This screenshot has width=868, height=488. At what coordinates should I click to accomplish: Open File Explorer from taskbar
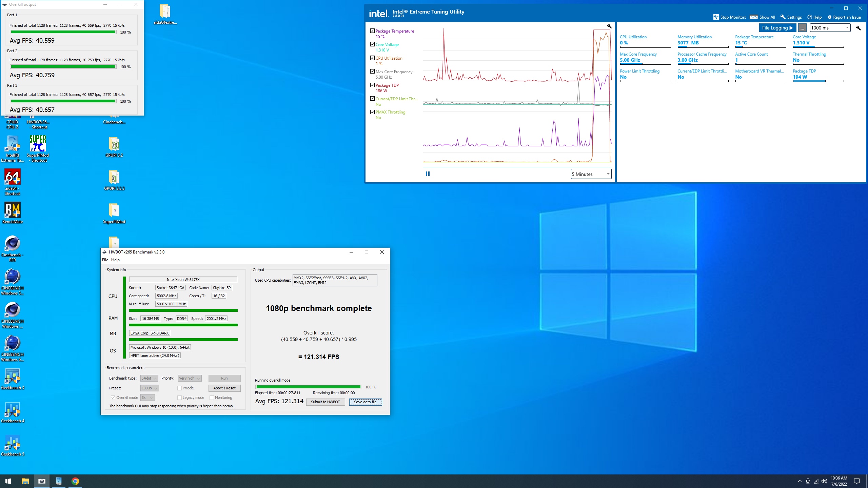point(25,481)
